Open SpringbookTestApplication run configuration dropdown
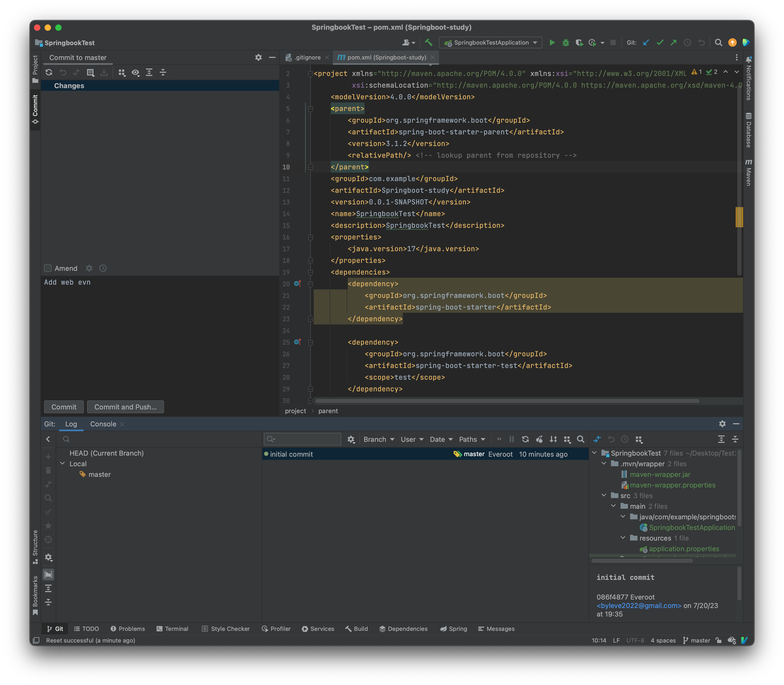This screenshot has width=784, height=685. tap(491, 42)
